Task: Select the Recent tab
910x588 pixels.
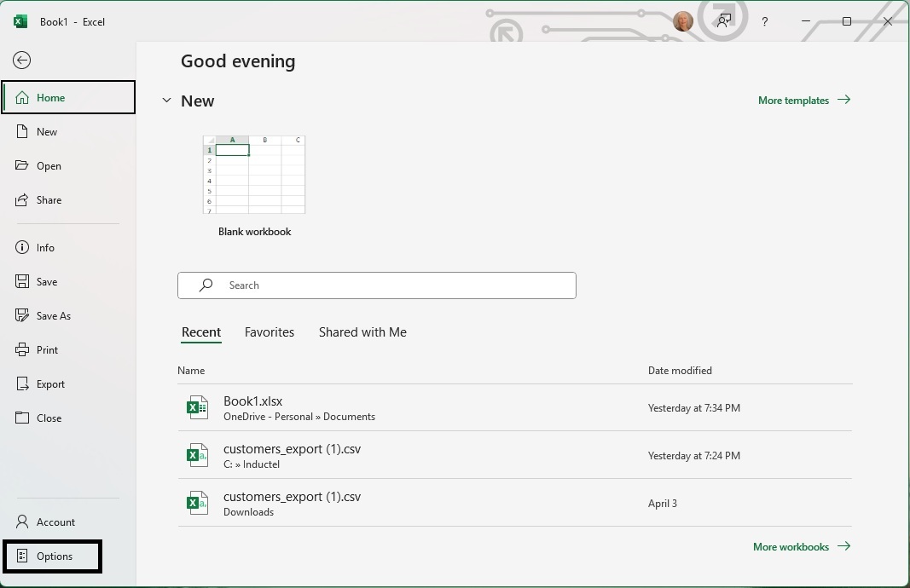Action: 201,332
